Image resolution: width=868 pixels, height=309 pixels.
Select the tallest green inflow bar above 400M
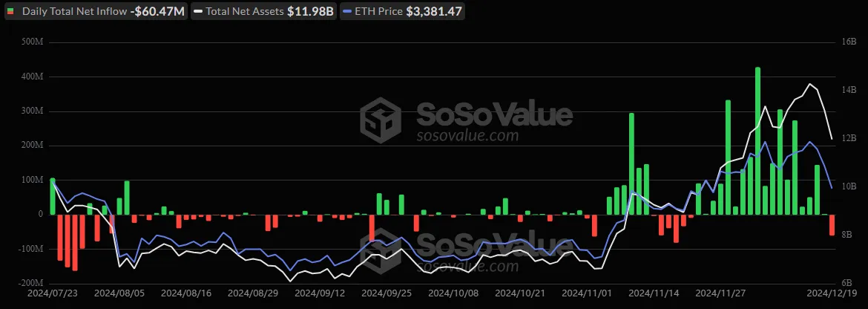click(757, 140)
